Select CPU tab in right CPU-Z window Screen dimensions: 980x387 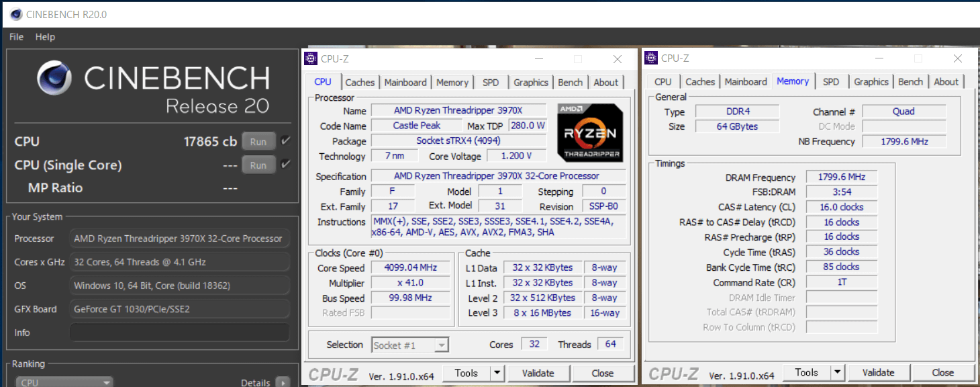coord(663,82)
